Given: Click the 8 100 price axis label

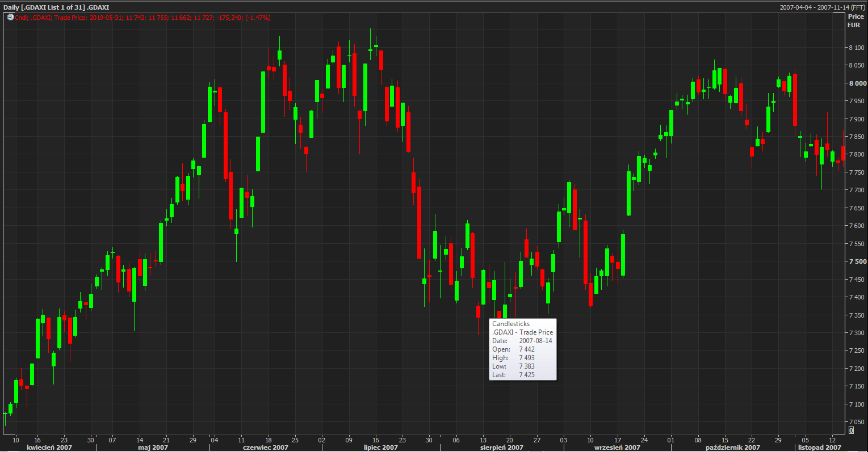Looking at the screenshot, I should tap(857, 48).
